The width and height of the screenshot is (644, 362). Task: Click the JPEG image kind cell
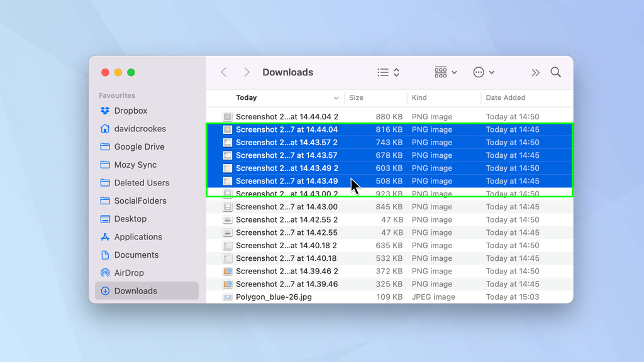pos(433,297)
